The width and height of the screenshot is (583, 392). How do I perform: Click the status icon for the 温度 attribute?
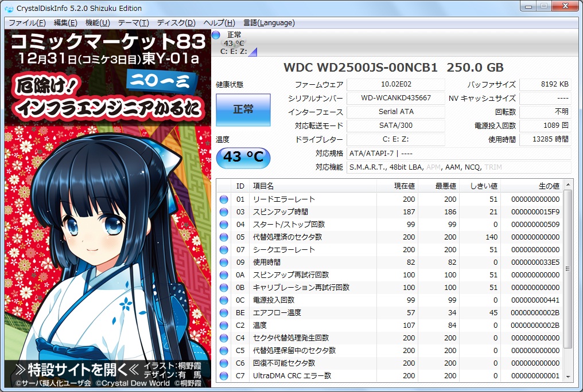coord(224,325)
